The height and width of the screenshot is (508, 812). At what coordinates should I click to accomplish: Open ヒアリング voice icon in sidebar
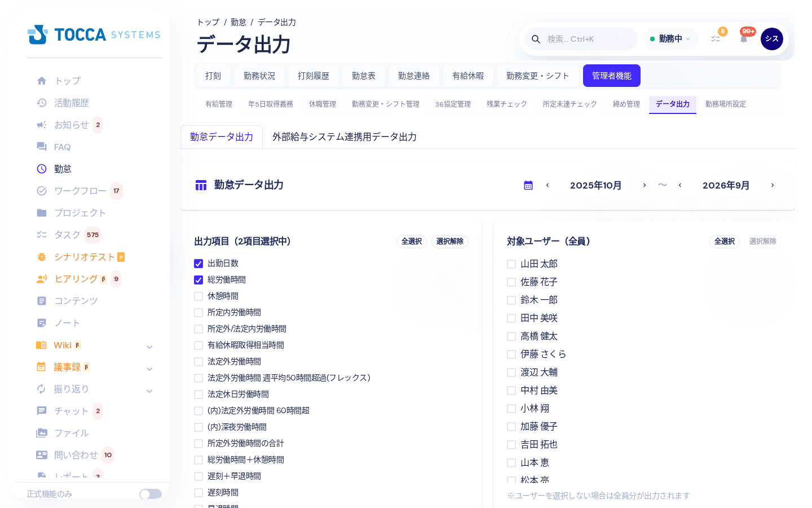pyautogui.click(x=42, y=279)
